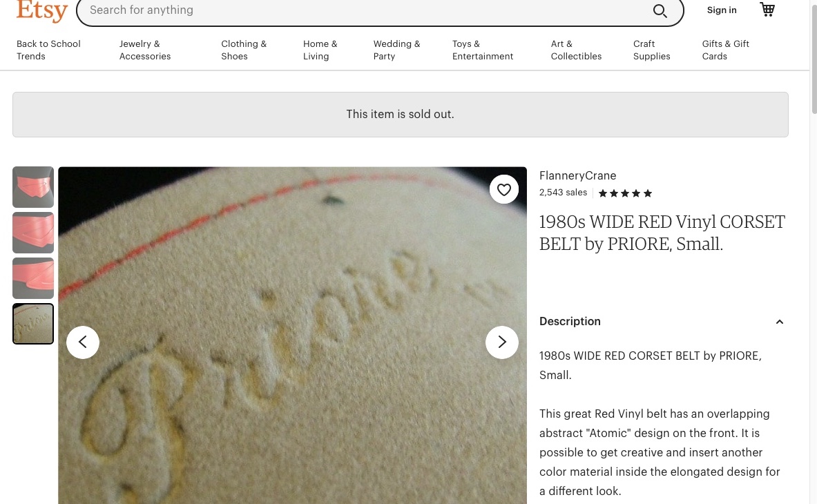This screenshot has height=504, width=817.
Task: View the 2,543 sales link
Action: coord(563,193)
